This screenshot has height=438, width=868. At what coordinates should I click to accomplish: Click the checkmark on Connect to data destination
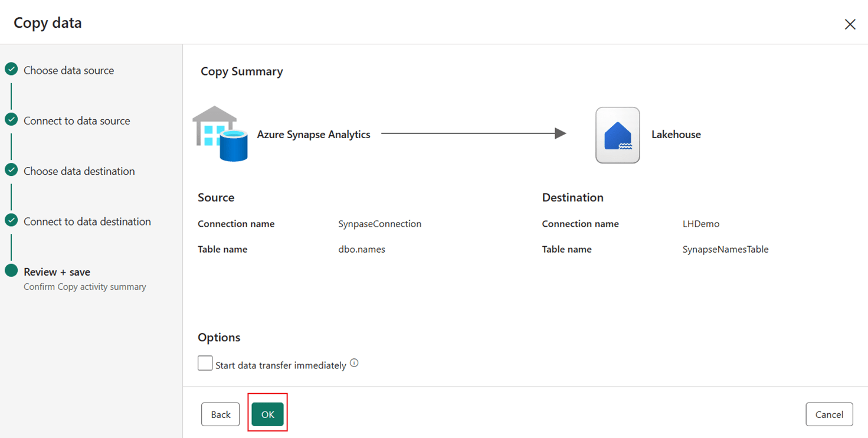(x=11, y=221)
